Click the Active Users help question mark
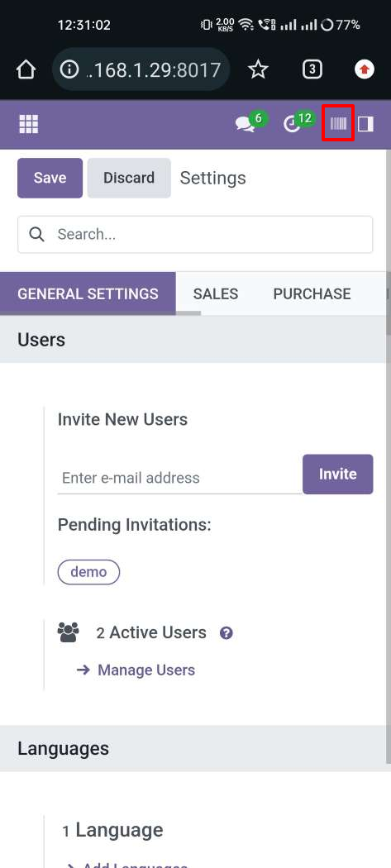 pyautogui.click(x=226, y=633)
